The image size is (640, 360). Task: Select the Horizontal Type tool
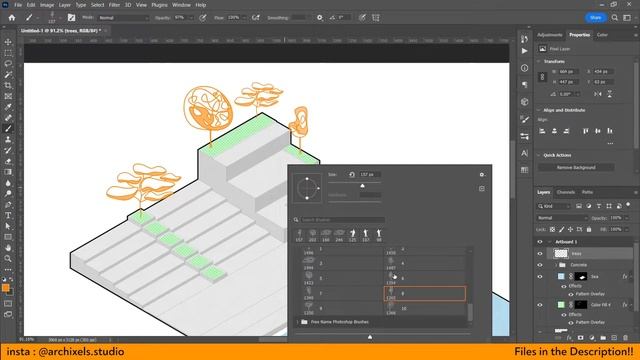tap(8, 215)
